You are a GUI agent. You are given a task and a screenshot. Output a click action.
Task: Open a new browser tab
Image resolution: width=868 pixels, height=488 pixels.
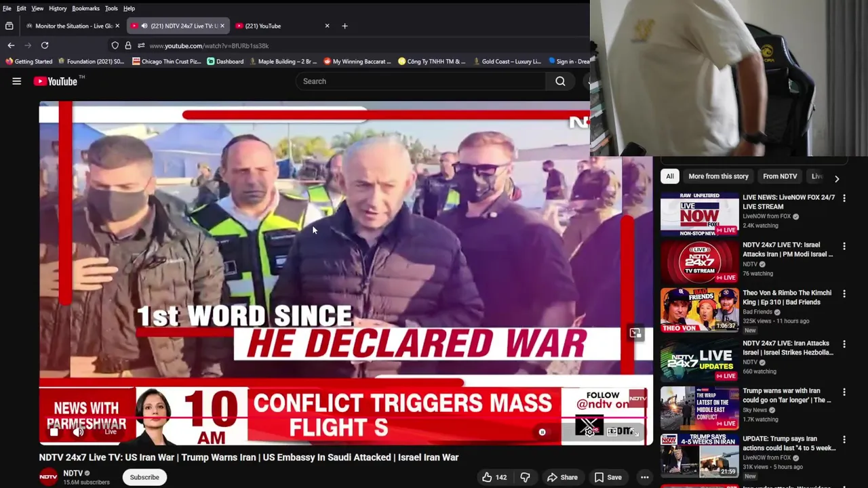coord(344,26)
